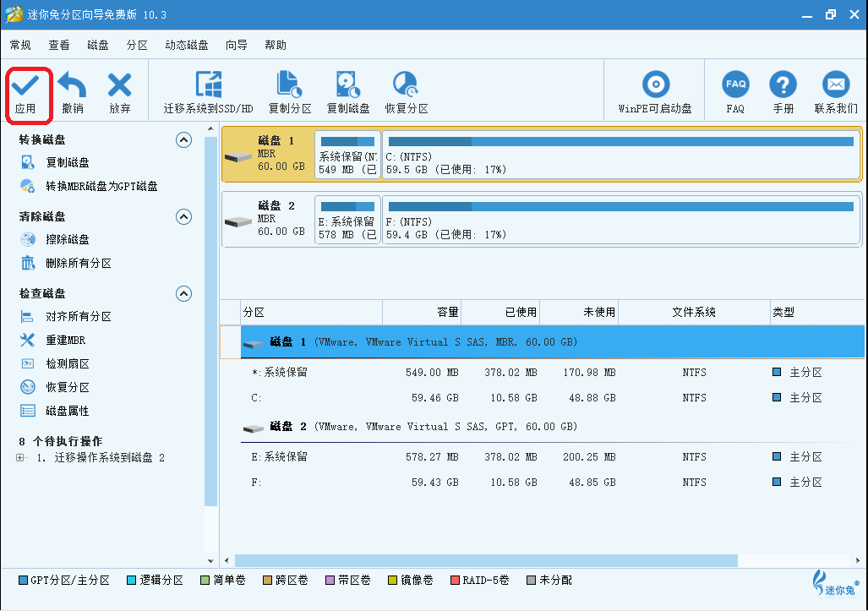
Task: Sort by the 类型 column header
Action: pyautogui.click(x=817, y=312)
